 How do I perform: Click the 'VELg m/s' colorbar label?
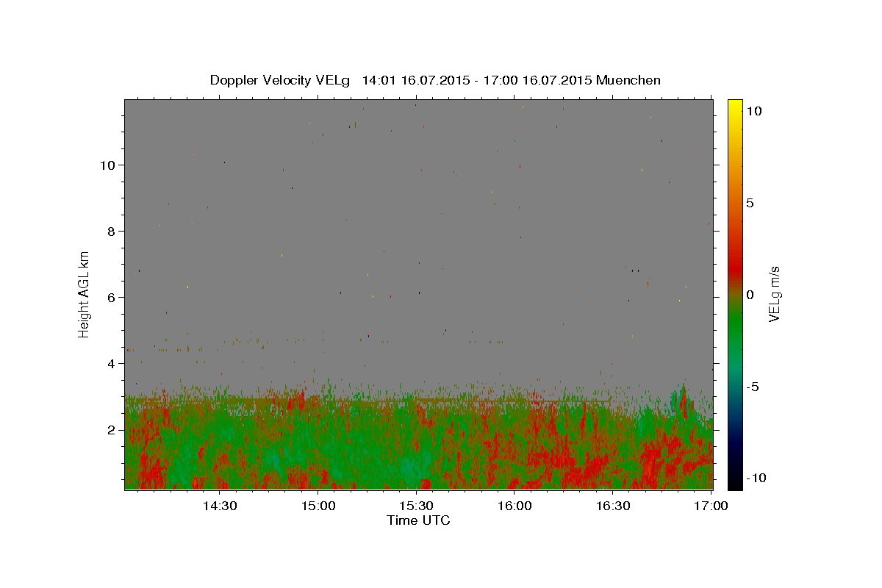(x=774, y=294)
